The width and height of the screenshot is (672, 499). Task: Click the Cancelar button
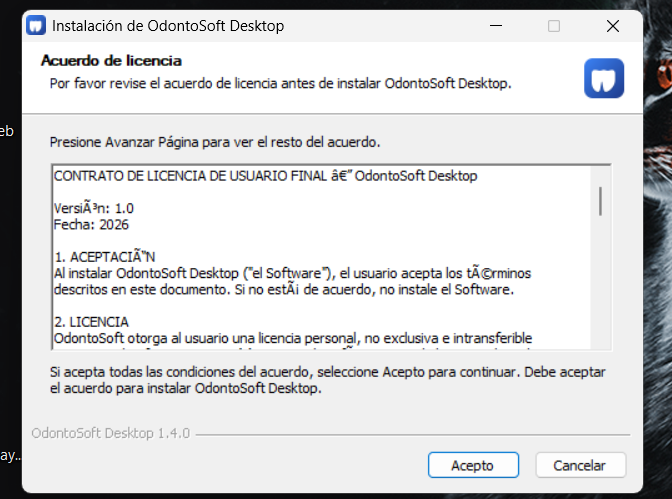(x=580, y=465)
